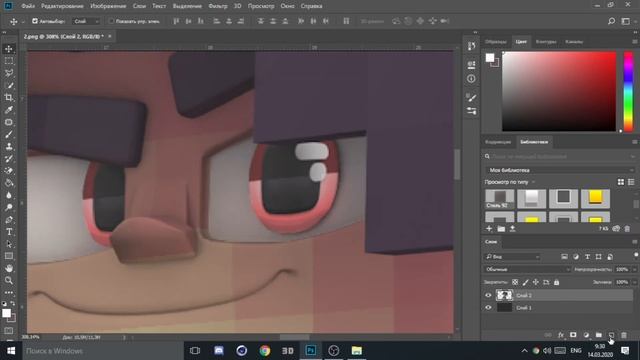The height and width of the screenshot is (360, 640).
Task: Select the Lasso tool
Action: (9, 73)
